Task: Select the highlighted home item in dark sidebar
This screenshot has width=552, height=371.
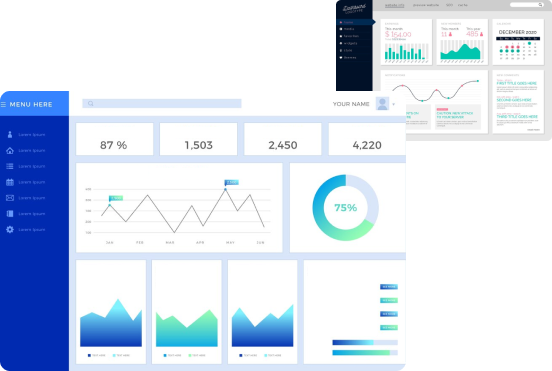Action: (356, 22)
